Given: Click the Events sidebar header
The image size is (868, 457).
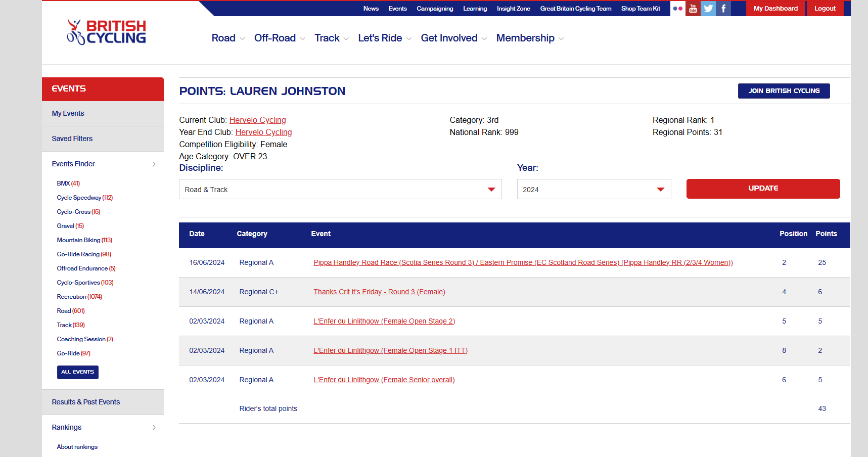Looking at the screenshot, I should point(103,89).
